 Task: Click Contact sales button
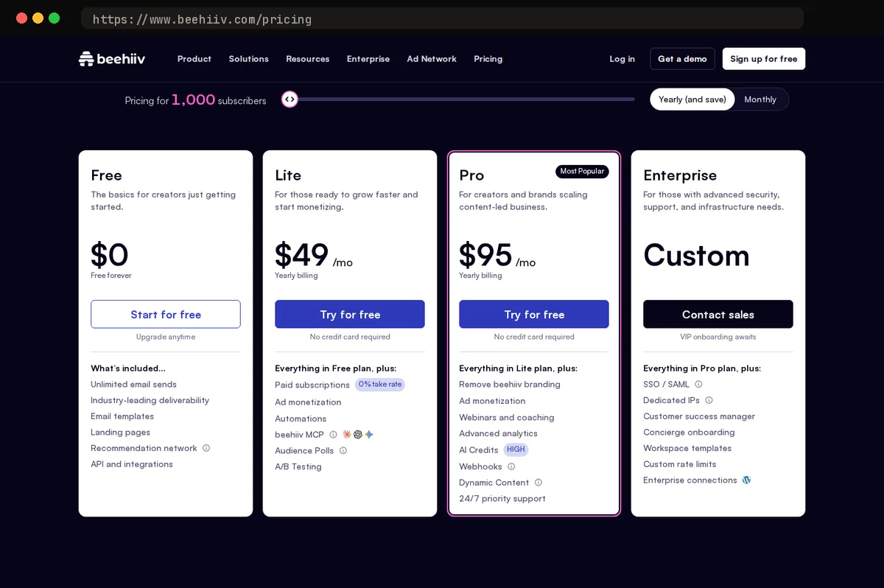point(718,314)
